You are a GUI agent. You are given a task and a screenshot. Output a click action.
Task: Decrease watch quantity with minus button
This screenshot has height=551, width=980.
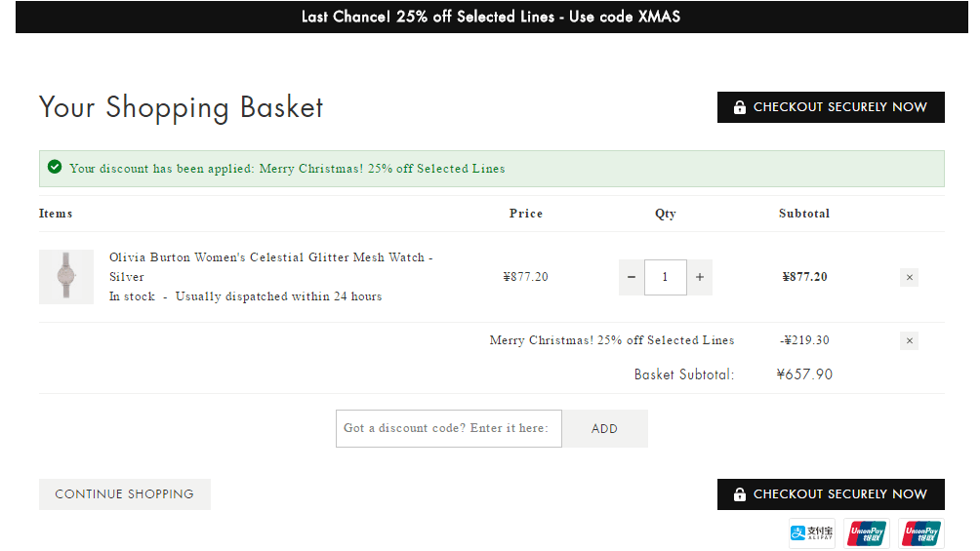point(632,277)
